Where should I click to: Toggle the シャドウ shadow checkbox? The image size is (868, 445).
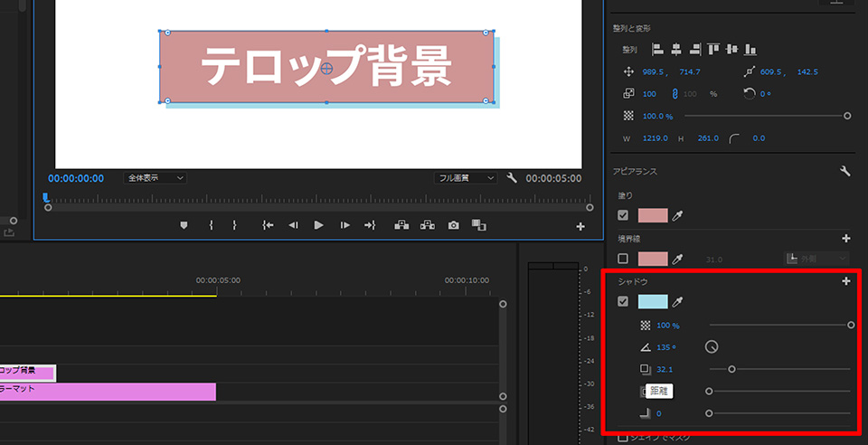623,302
